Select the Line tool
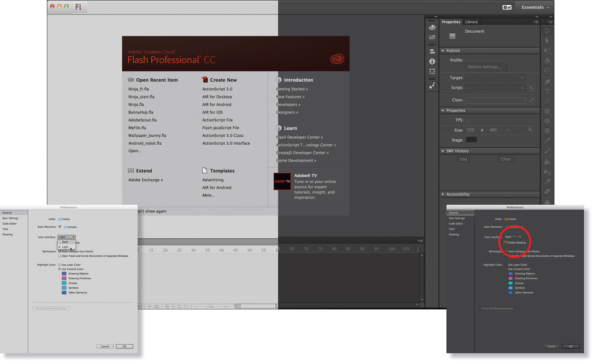This screenshot has width=606, height=364. 547,101
